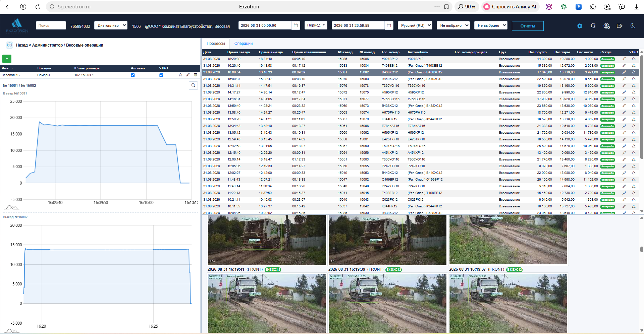Viewport: 644px width, 334px height.
Task: Edit operation row Y027BP12 with pencil
Action: click(x=624, y=59)
